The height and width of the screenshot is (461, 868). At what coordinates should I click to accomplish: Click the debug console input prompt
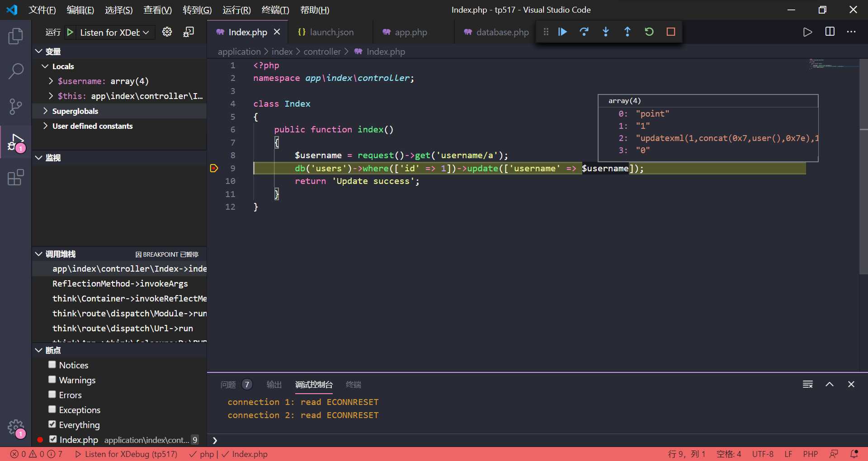point(538,440)
